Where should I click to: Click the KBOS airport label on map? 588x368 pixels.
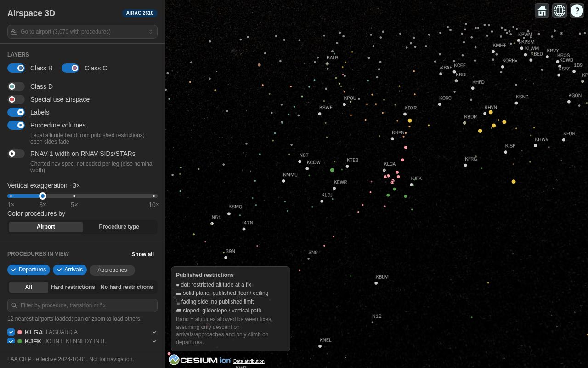[563, 56]
